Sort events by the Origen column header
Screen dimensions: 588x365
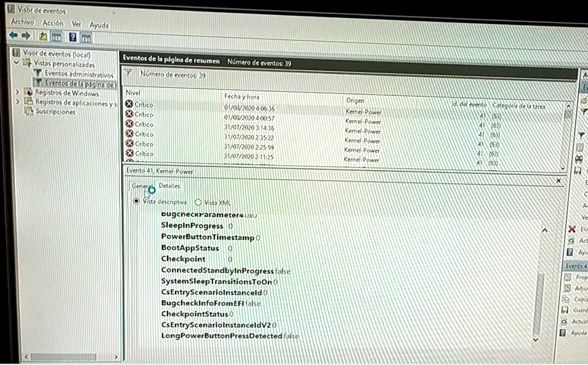point(356,101)
